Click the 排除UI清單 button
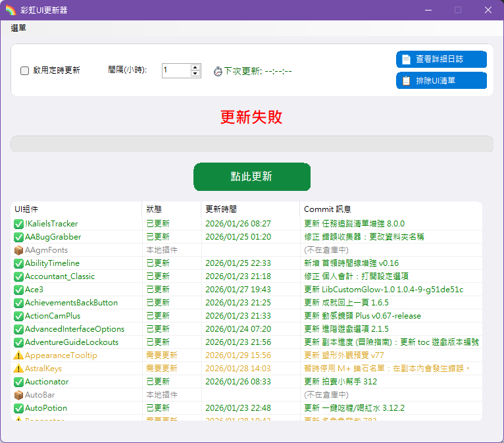Screen dimensions: 504x443 click(x=441, y=80)
